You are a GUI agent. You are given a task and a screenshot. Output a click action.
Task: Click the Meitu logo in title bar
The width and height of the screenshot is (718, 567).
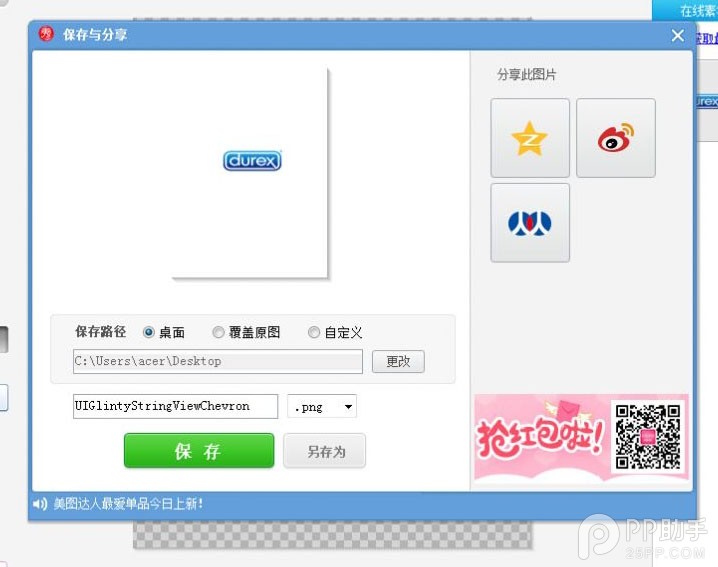pos(46,34)
